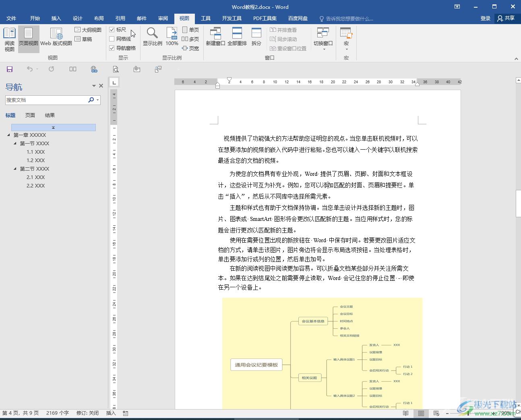
Task: Jump to top using the blue bar in navigation
Action: pos(54,128)
